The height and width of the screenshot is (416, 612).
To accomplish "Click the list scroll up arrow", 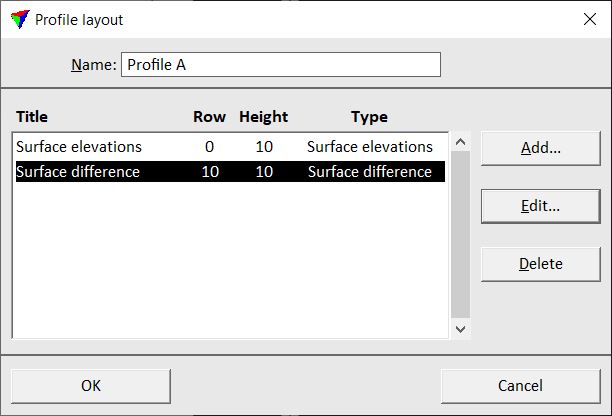I will [461, 142].
